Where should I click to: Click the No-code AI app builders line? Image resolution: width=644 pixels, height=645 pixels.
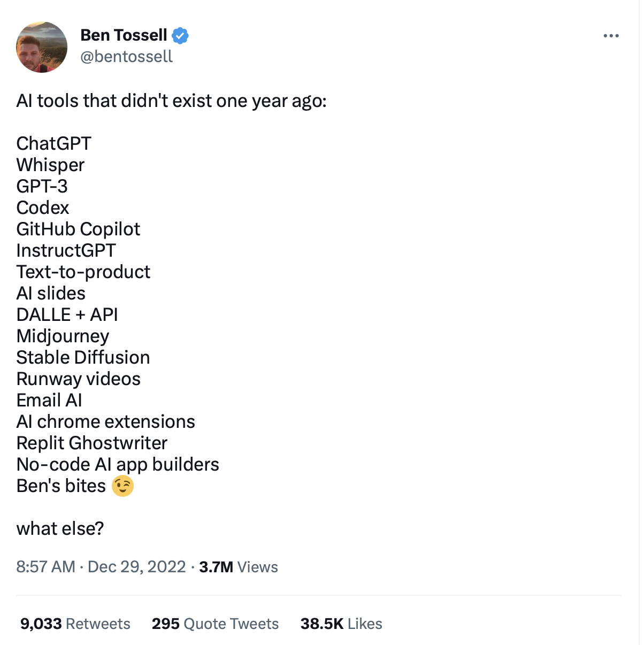tap(118, 464)
